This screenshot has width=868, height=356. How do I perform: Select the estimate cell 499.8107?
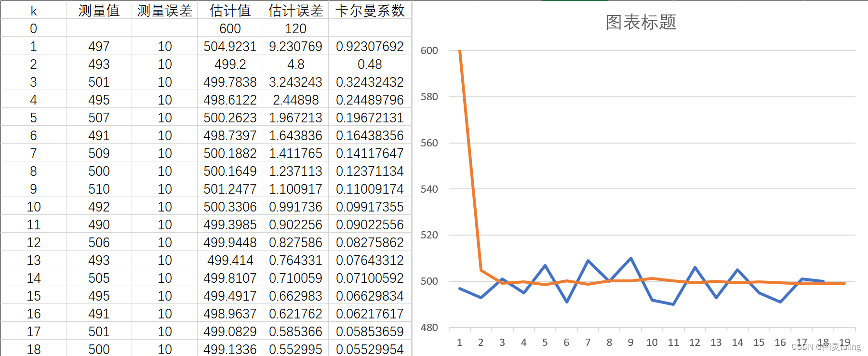[230, 278]
